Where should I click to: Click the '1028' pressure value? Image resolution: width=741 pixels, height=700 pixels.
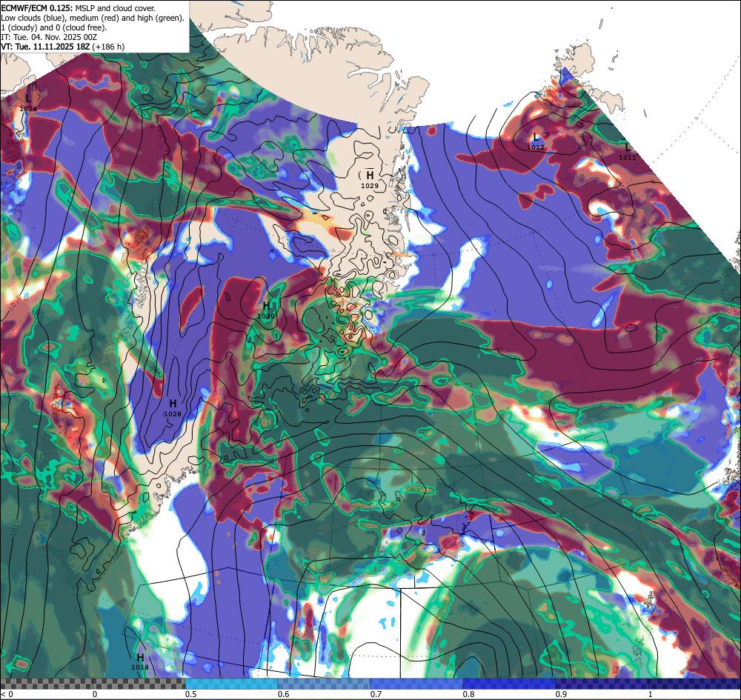173,414
